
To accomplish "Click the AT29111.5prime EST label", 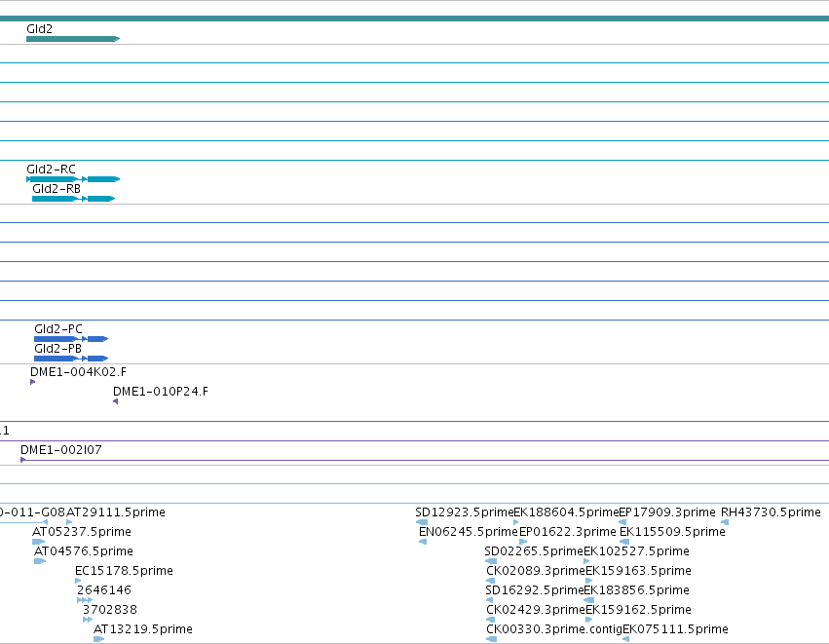I will (x=116, y=512).
